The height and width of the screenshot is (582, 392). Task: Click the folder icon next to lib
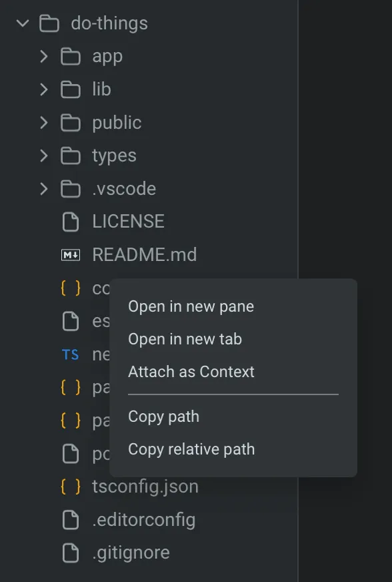tap(70, 89)
